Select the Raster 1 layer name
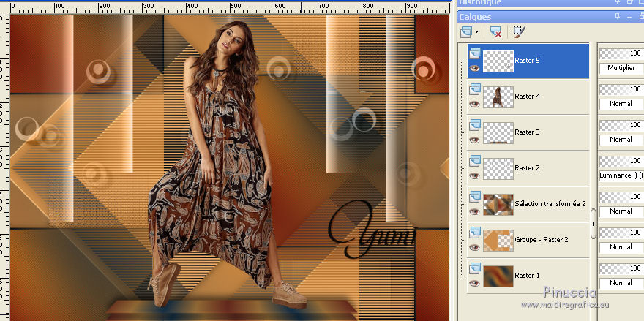 527,275
